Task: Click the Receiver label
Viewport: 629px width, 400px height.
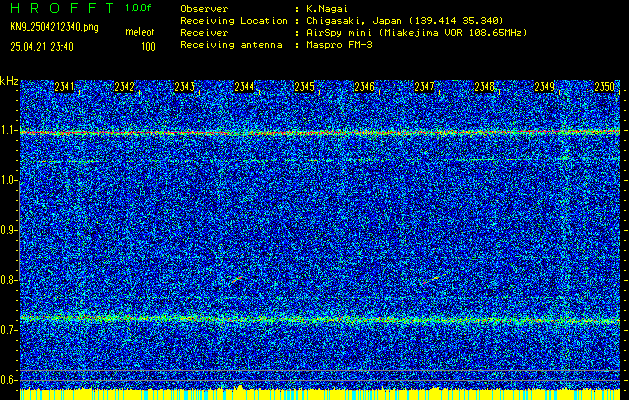Action: coord(204,32)
